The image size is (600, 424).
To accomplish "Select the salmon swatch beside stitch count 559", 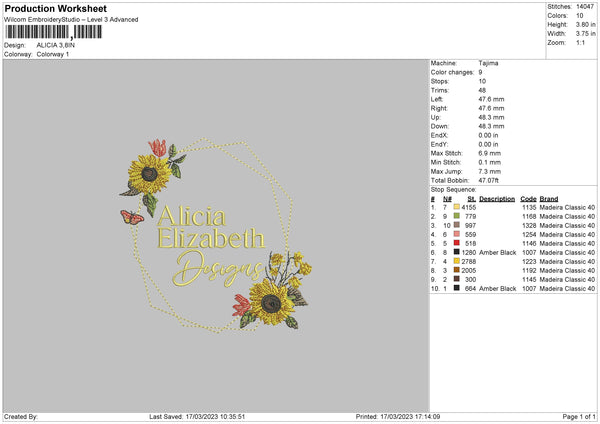I will (457, 234).
